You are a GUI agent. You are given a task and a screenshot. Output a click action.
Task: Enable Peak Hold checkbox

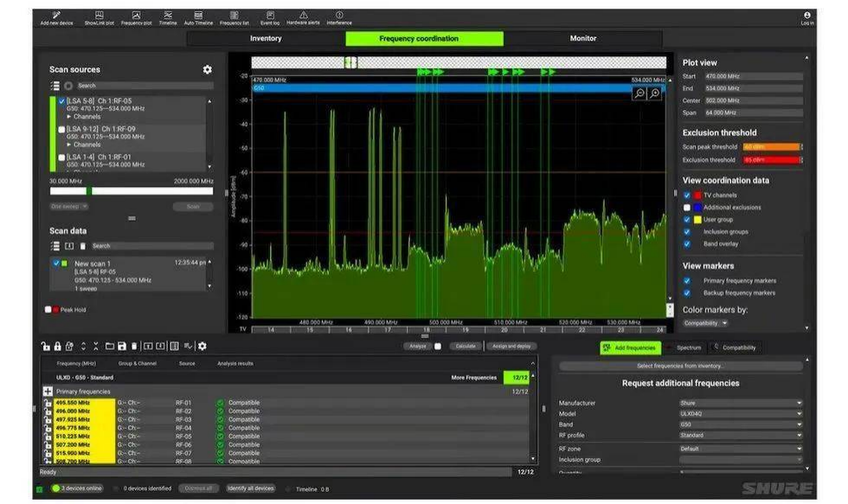tap(48, 309)
